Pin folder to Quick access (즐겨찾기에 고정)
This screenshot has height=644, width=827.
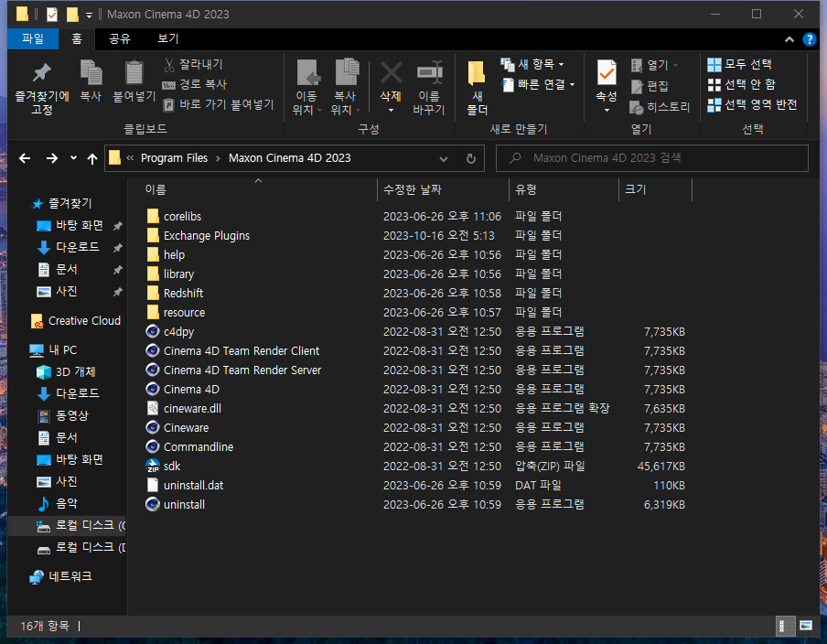42,87
